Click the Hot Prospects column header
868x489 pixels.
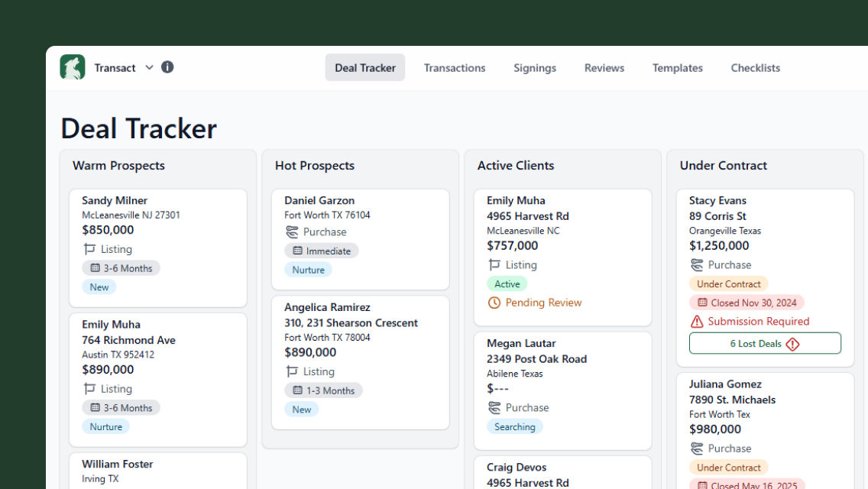pyautogui.click(x=315, y=166)
